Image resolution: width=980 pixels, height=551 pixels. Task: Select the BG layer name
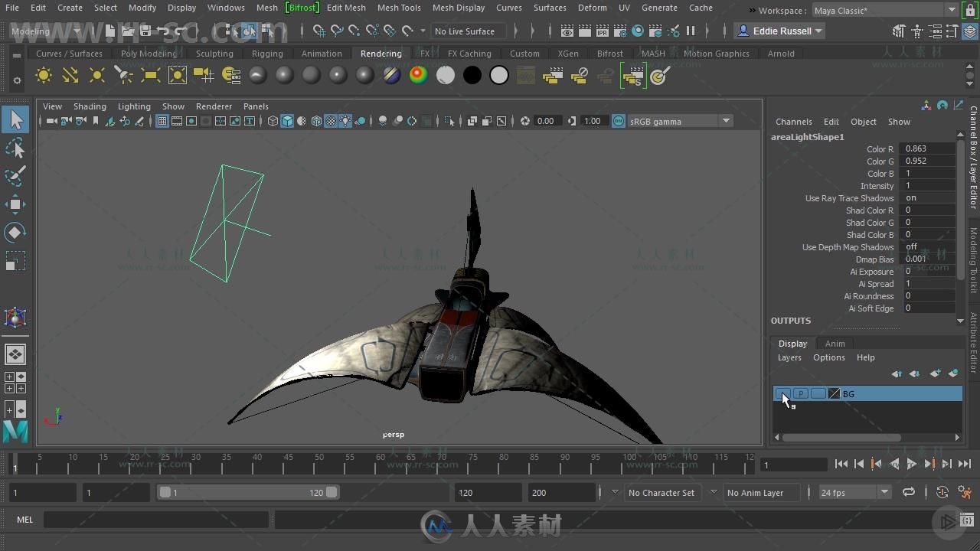(848, 393)
